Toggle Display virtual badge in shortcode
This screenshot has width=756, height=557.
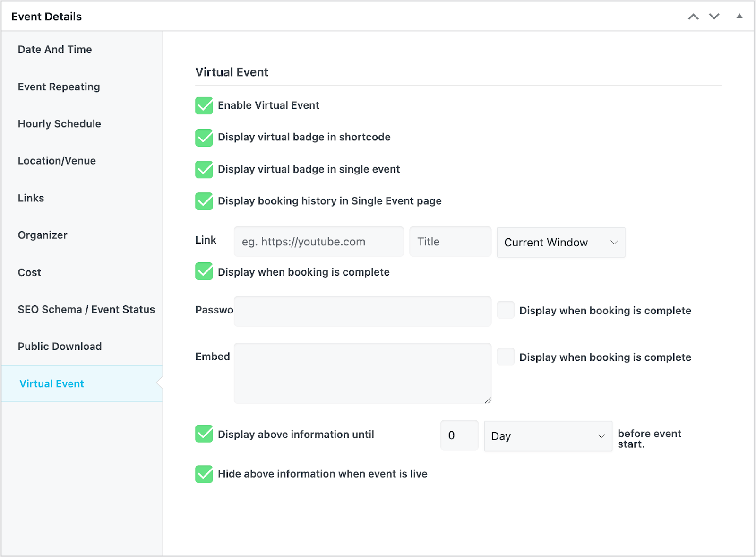coord(204,138)
